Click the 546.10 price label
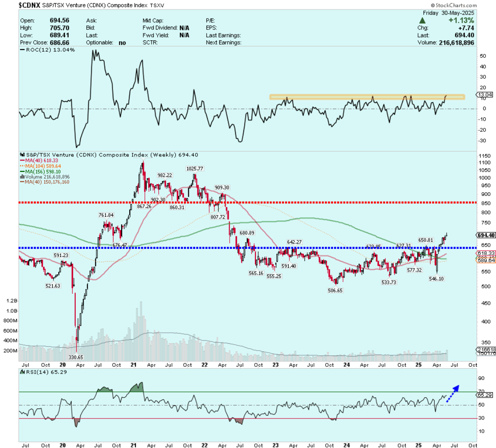 436,278
